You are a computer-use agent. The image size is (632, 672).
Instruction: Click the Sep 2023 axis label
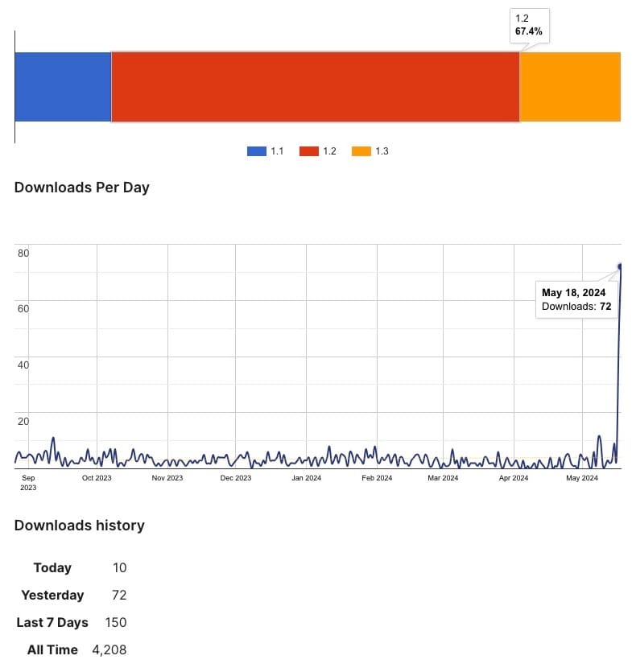(x=28, y=482)
